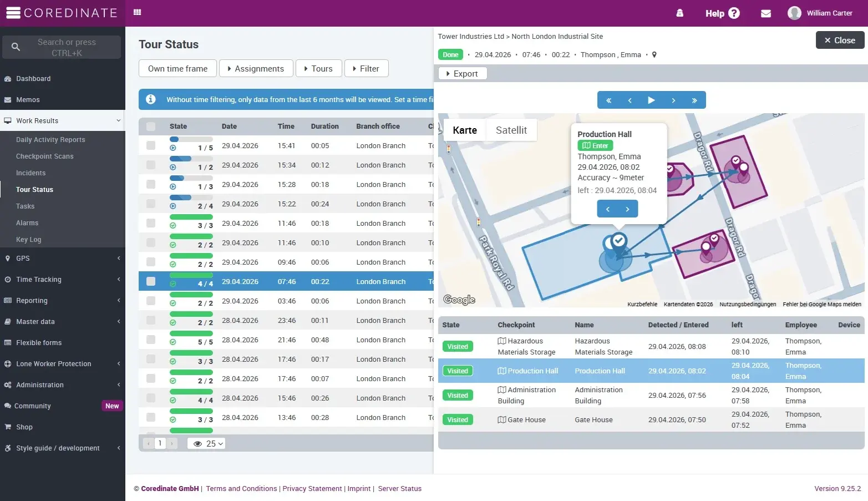The height and width of the screenshot is (501, 868).
Task: Open the Export menu
Action: pos(463,74)
